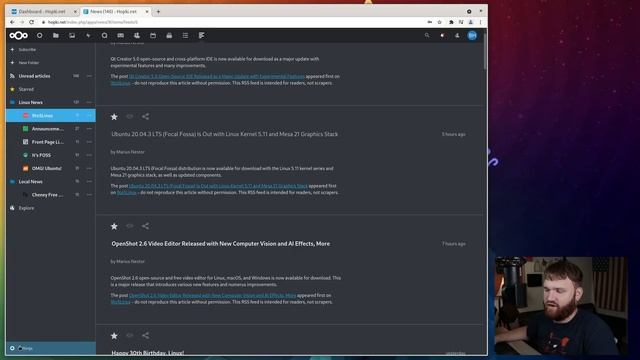The width and height of the screenshot is (640, 360).
Task: Open the Photos app icon
Action: 72,36
